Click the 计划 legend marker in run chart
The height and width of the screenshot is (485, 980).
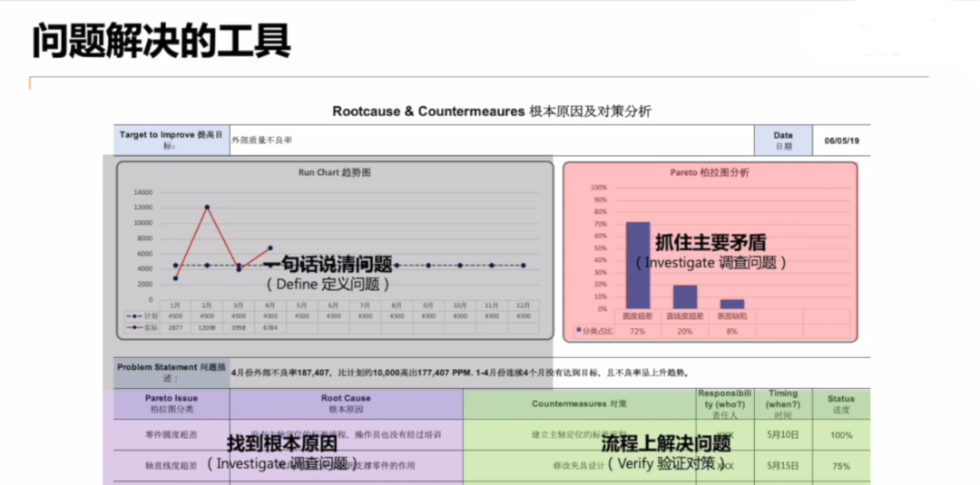coord(134,316)
